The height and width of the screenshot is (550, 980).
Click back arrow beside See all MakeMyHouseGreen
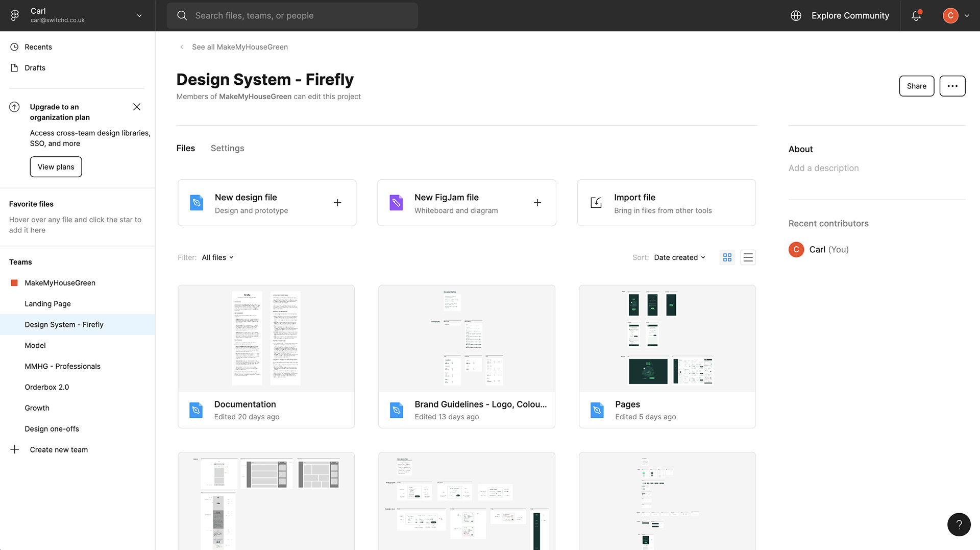(x=182, y=47)
